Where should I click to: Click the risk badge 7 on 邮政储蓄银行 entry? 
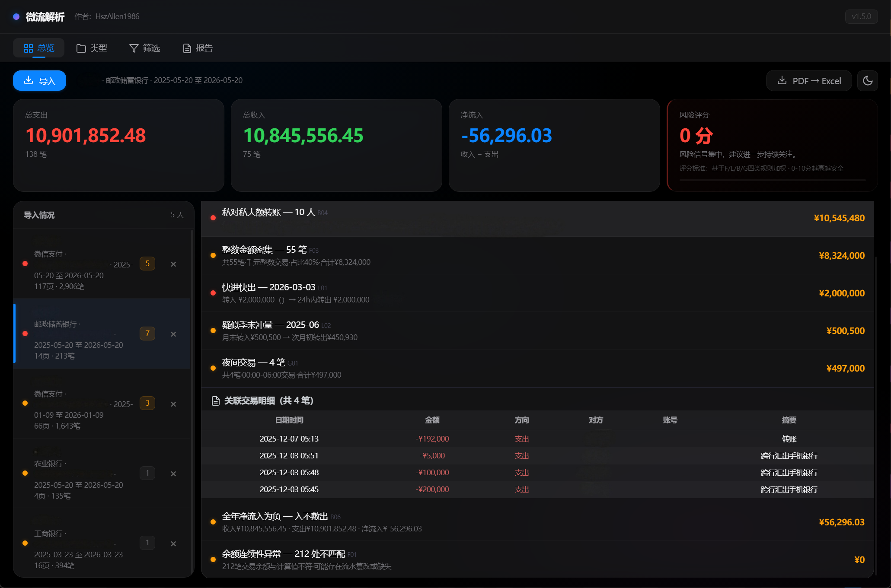(147, 334)
